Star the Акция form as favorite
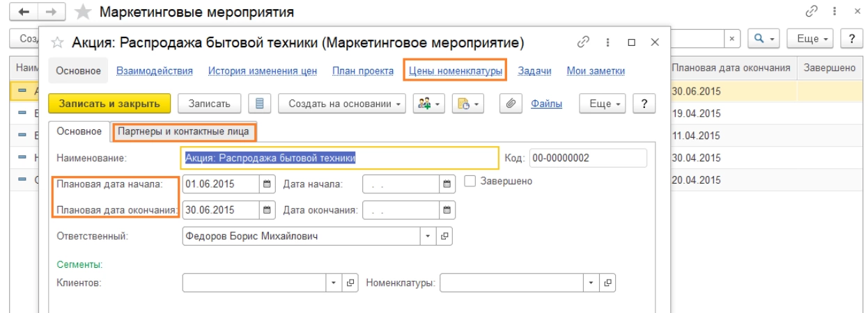868x313 pixels. 59,43
